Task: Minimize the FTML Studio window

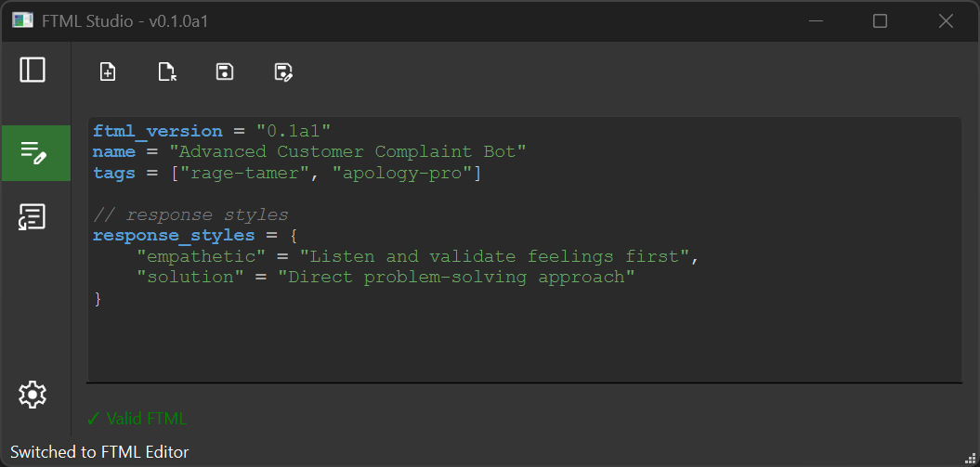Action: coord(815,21)
